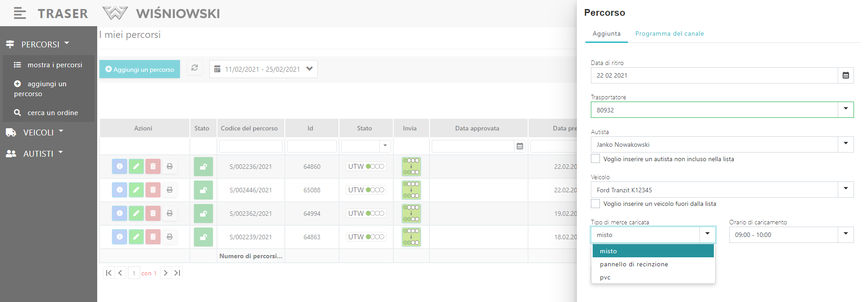The height and width of the screenshot is (302, 868).
Task: Click the green edit pencil for route S/002446/2021
Action: pos(136,190)
